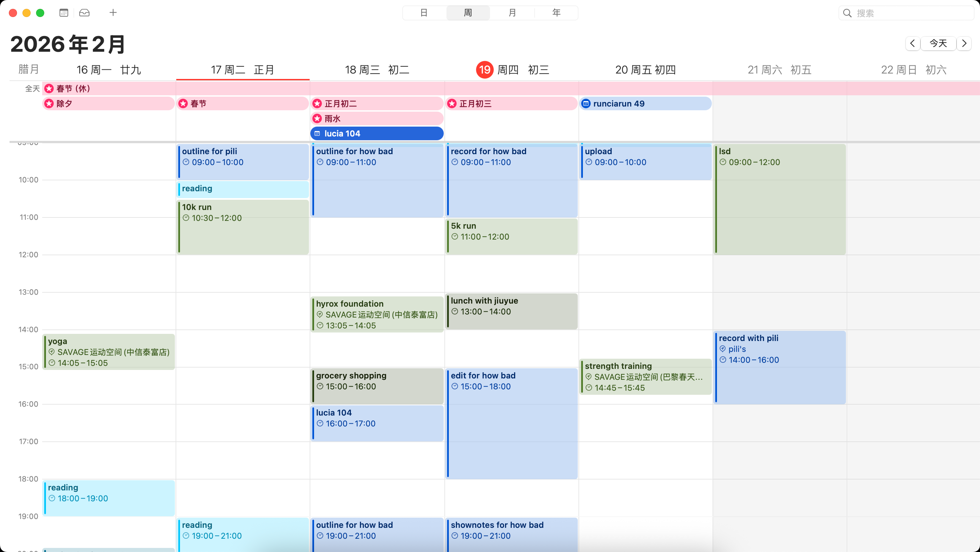
Task: Click the calendar icon on runciarun 49
Action: [586, 103]
